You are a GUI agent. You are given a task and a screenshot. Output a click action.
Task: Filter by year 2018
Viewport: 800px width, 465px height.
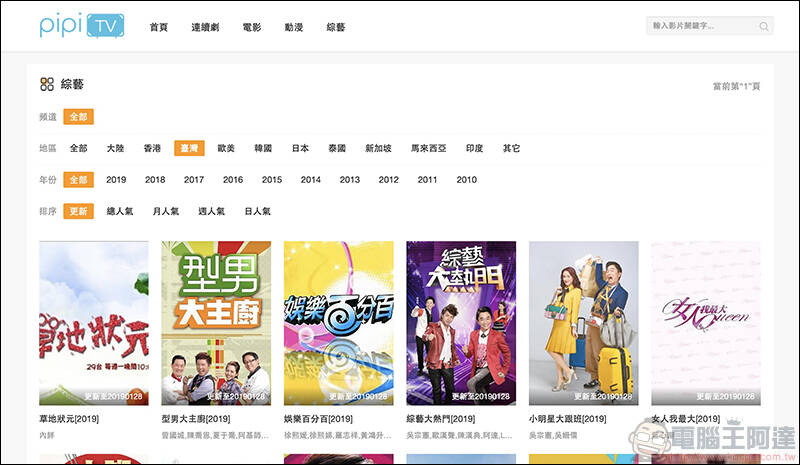(155, 180)
